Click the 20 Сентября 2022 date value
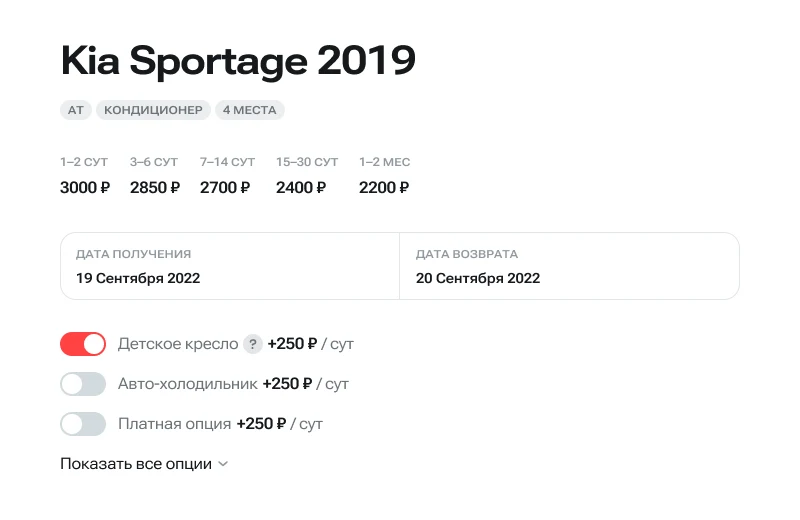This screenshot has height=520, width=800. tap(478, 278)
